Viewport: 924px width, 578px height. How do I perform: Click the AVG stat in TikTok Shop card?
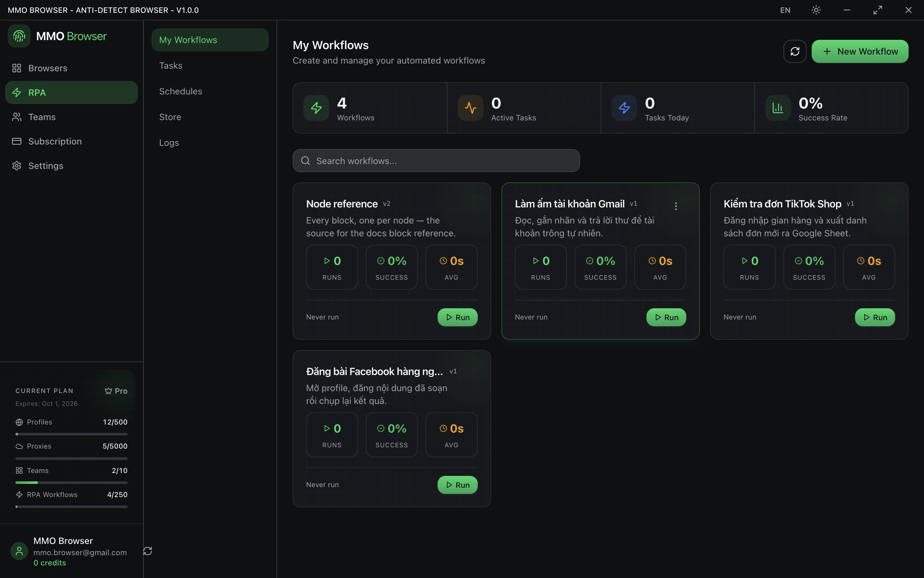868,267
